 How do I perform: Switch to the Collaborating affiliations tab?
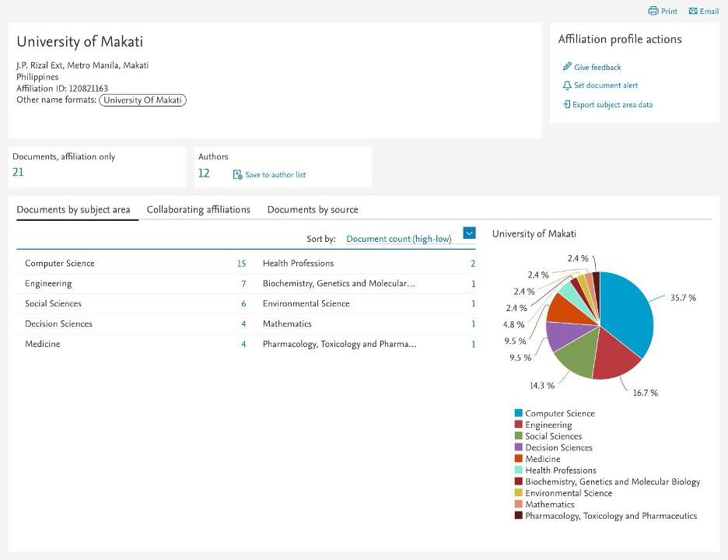(x=198, y=210)
